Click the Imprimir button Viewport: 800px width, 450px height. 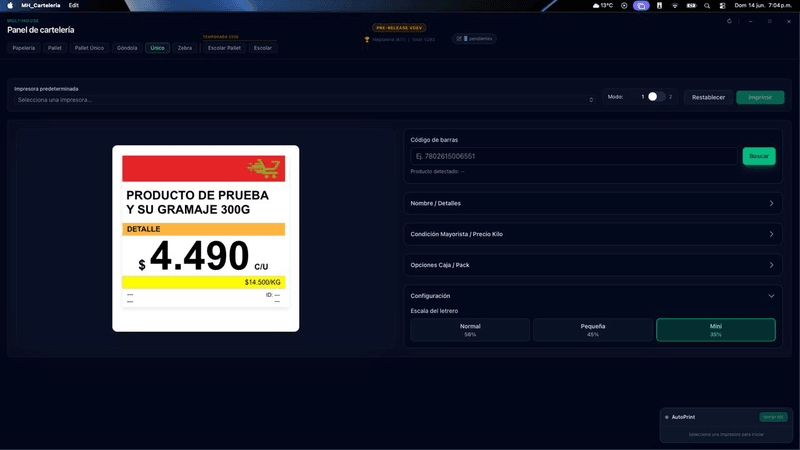tap(760, 97)
